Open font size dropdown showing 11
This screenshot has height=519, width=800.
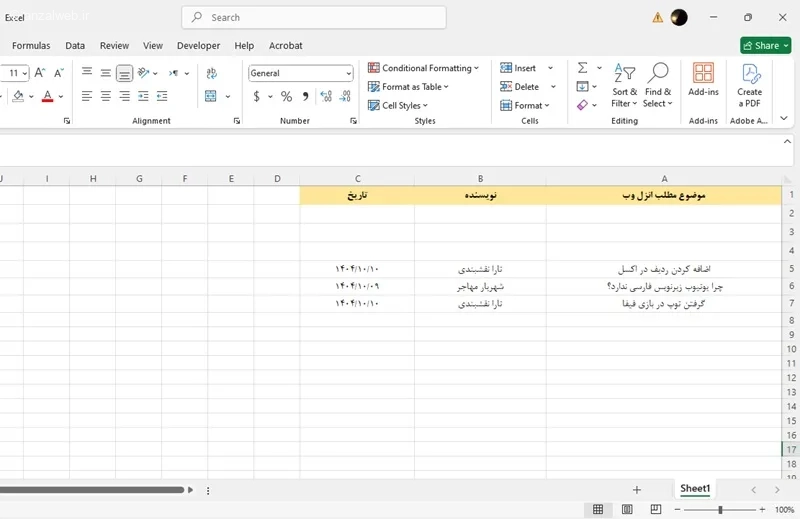tap(24, 73)
